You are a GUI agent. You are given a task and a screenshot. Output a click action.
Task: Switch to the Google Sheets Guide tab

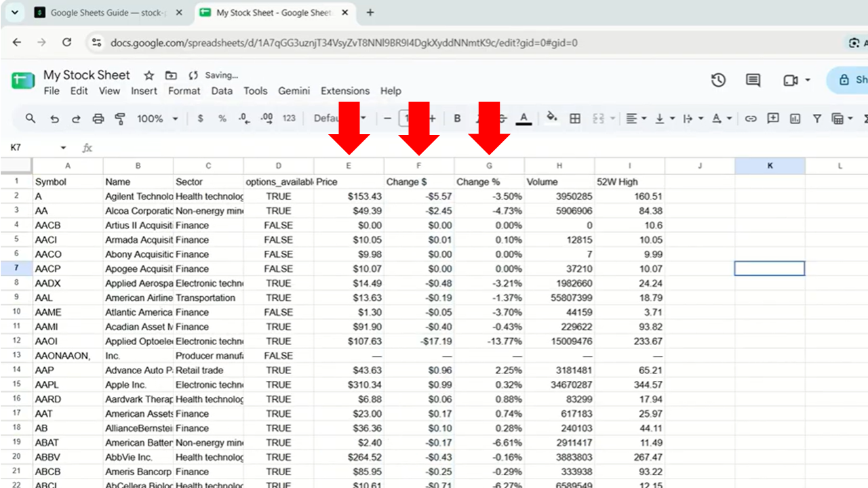click(108, 12)
